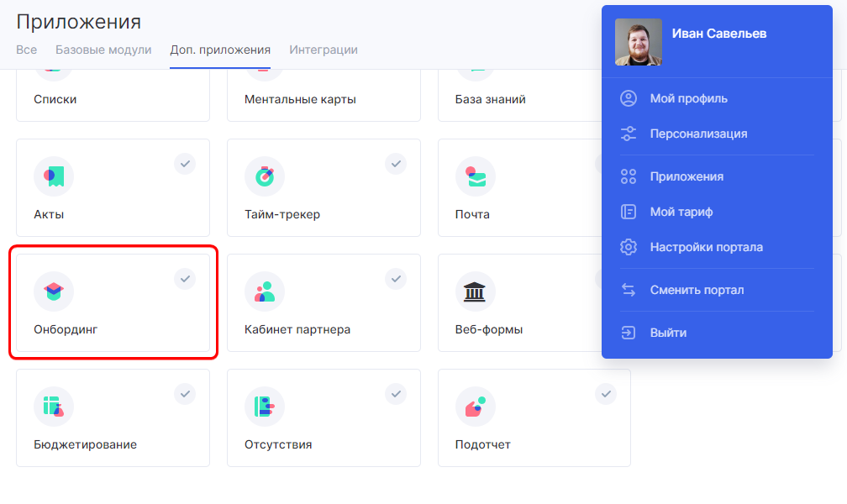This screenshot has width=847, height=504.
Task: Click Иван Савельев profile photo
Action: (x=638, y=42)
